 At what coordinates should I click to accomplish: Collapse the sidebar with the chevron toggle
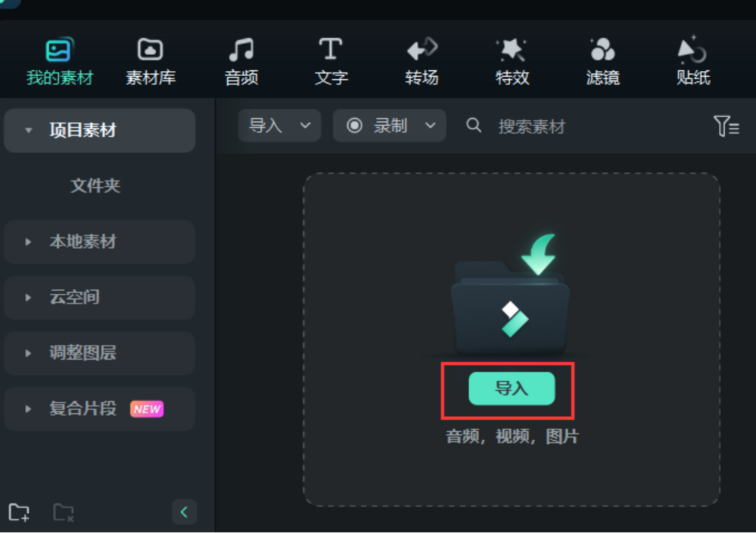184,511
